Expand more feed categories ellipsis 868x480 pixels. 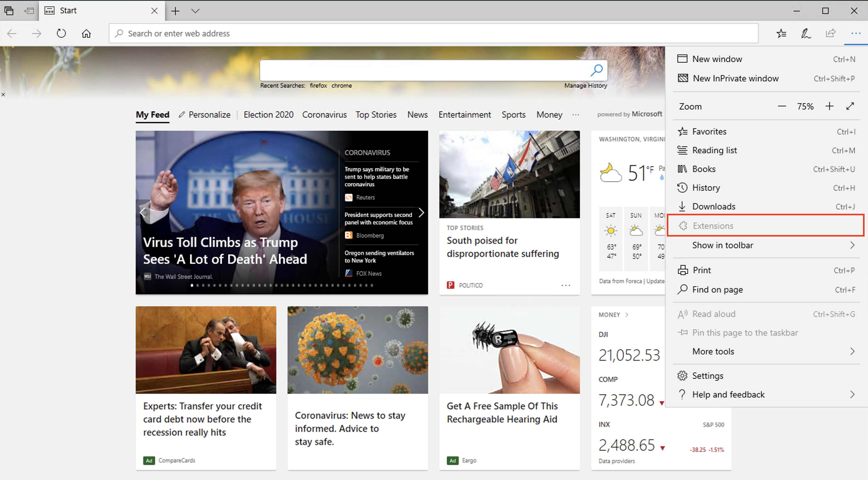point(576,115)
